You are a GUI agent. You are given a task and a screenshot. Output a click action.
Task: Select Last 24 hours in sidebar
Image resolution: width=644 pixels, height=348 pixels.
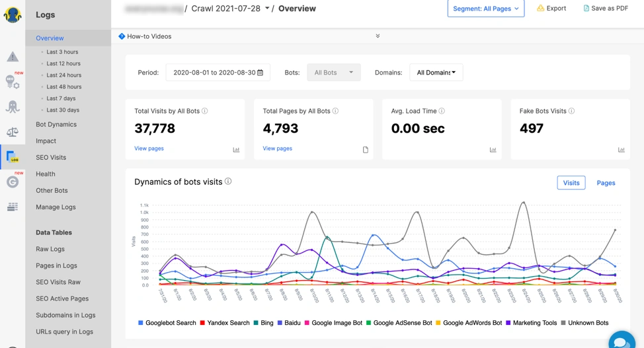(63, 75)
